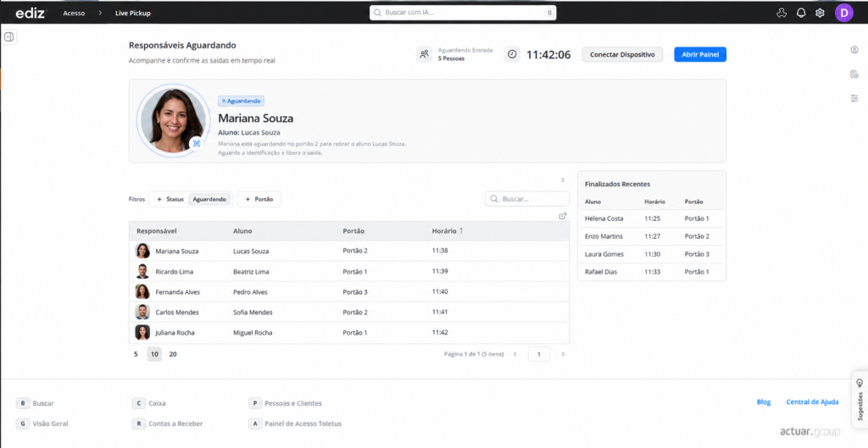This screenshot has height=448, width=868.
Task: Open the Caixa shortcut
Action: (x=149, y=403)
